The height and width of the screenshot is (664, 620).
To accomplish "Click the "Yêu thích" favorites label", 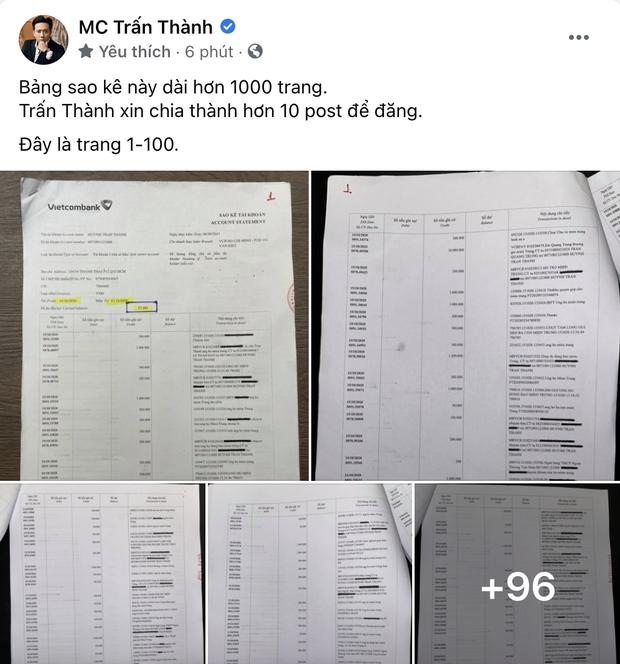I will 135,52.
